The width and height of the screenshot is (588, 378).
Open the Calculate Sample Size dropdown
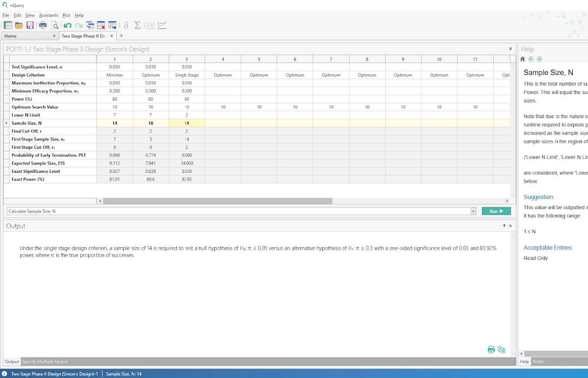pos(473,211)
